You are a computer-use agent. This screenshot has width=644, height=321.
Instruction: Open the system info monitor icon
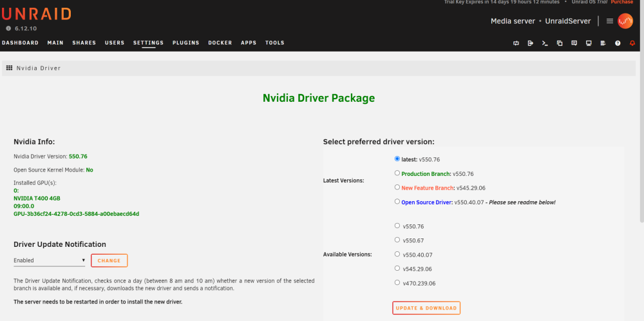[589, 43]
